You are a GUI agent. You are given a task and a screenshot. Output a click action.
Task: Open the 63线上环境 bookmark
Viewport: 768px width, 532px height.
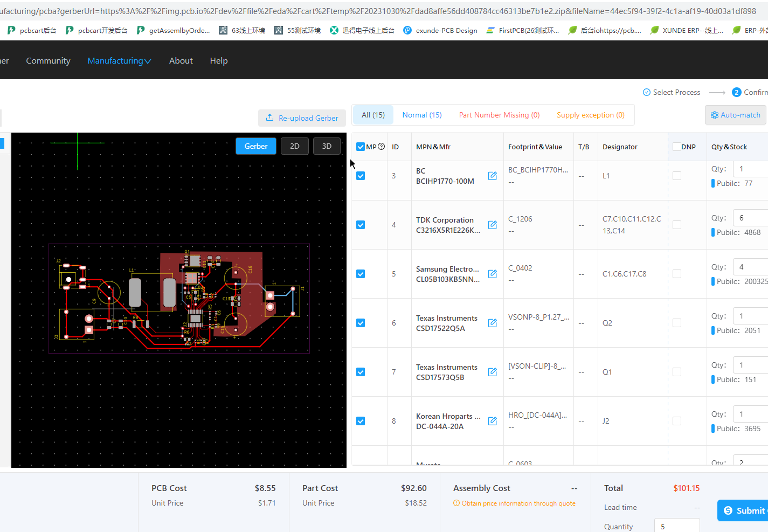point(242,30)
